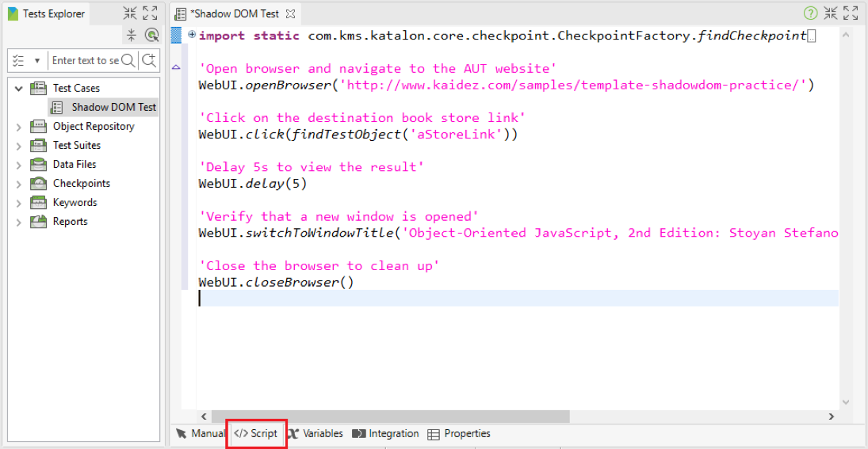868x449 pixels.
Task: Close the Shadow DOM Test editor tab
Action: click(x=293, y=13)
